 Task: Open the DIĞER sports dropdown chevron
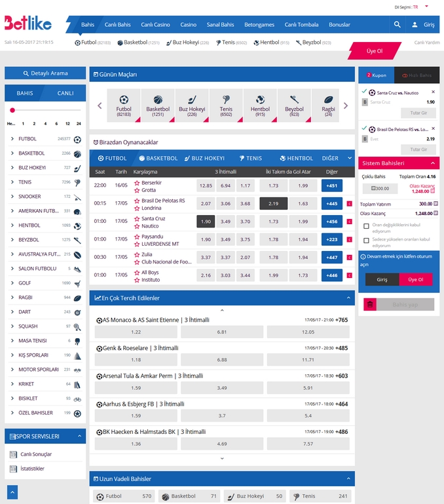(350, 158)
